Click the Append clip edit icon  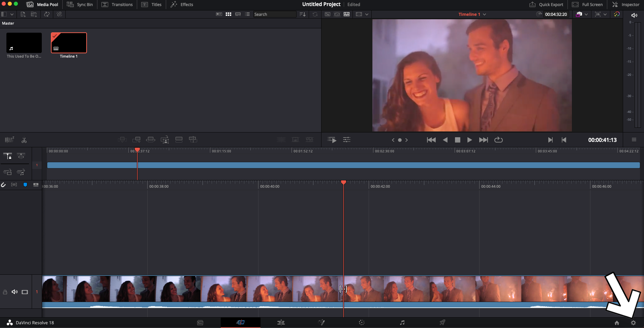pos(137,139)
